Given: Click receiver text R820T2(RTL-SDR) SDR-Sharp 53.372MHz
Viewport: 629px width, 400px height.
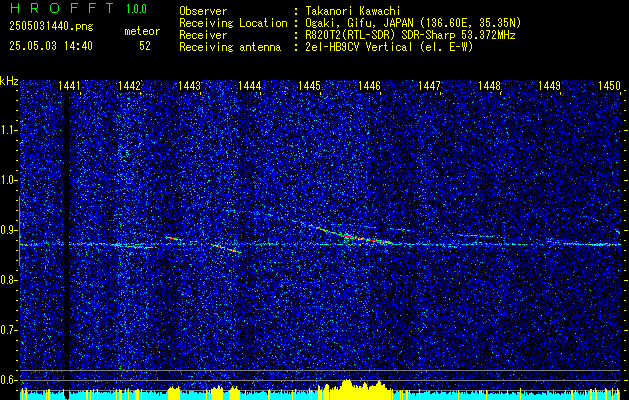Looking at the screenshot, I should pos(410,35).
